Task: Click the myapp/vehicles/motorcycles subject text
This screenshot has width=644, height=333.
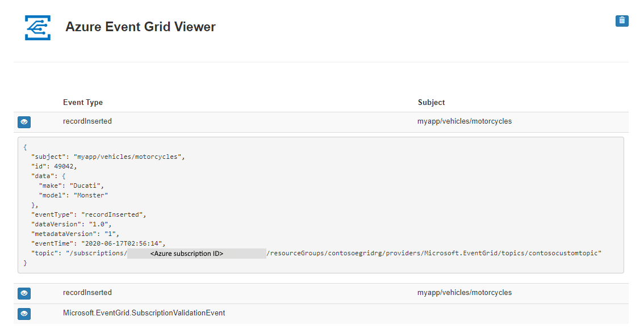Action: click(465, 121)
